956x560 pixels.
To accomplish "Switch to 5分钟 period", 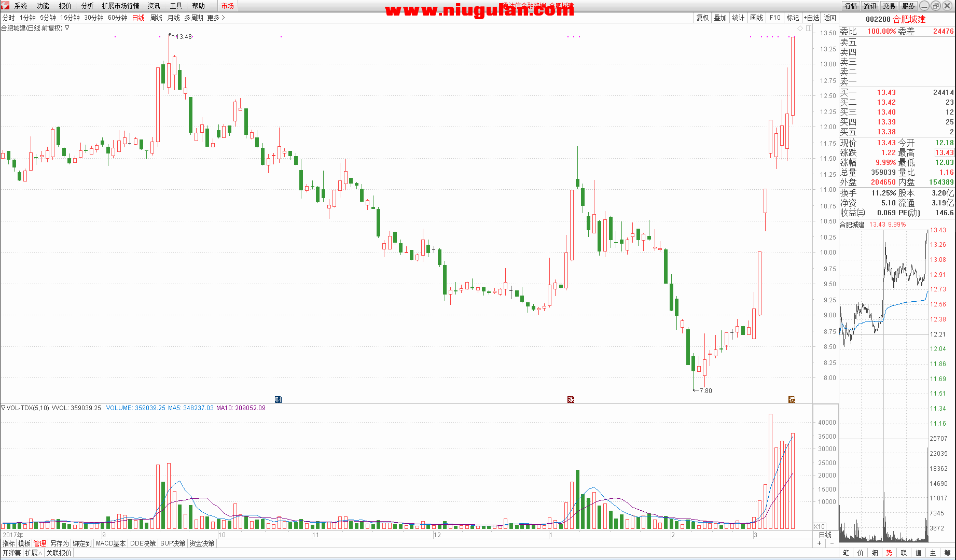I will pyautogui.click(x=48, y=18).
